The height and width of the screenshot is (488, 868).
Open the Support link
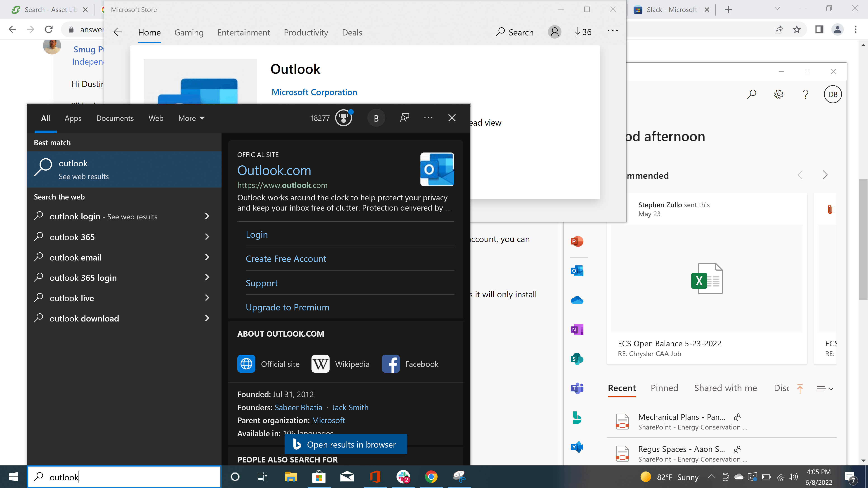[262, 283]
